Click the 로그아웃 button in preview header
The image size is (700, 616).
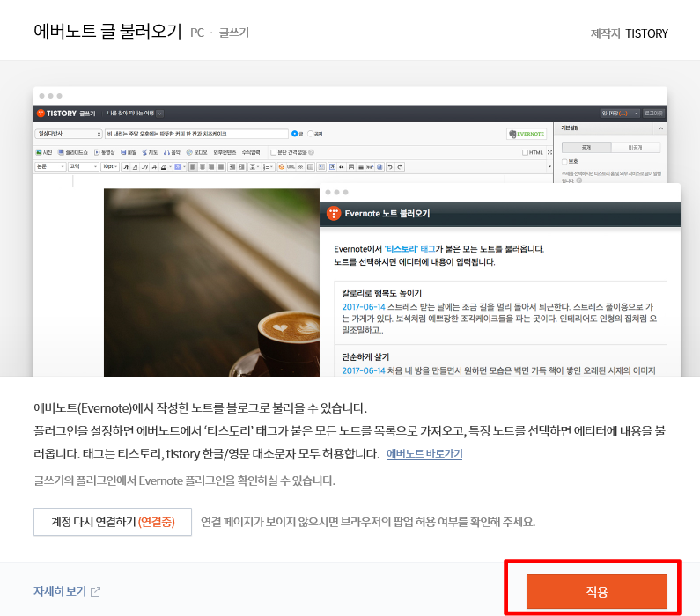(653, 114)
